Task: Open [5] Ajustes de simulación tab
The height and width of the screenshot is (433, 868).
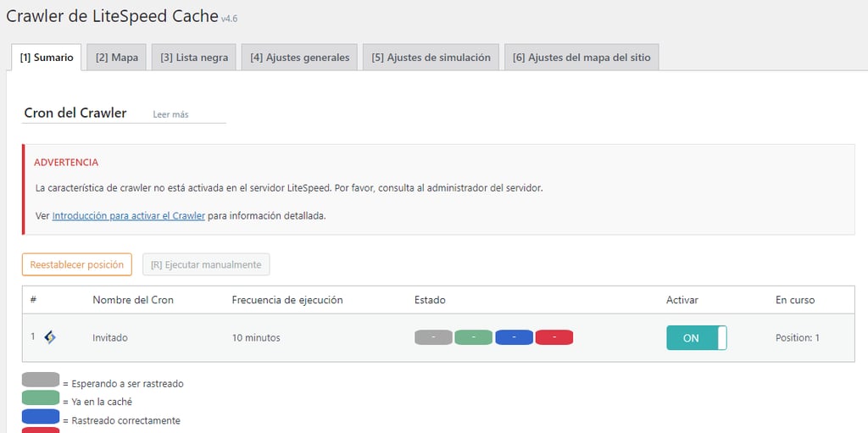Action: [x=431, y=58]
